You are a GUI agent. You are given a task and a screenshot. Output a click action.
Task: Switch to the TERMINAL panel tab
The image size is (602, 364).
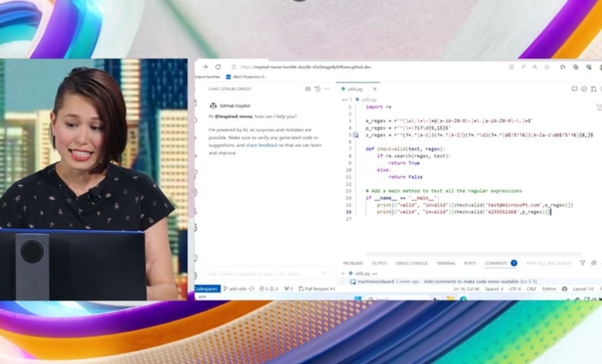(446, 263)
